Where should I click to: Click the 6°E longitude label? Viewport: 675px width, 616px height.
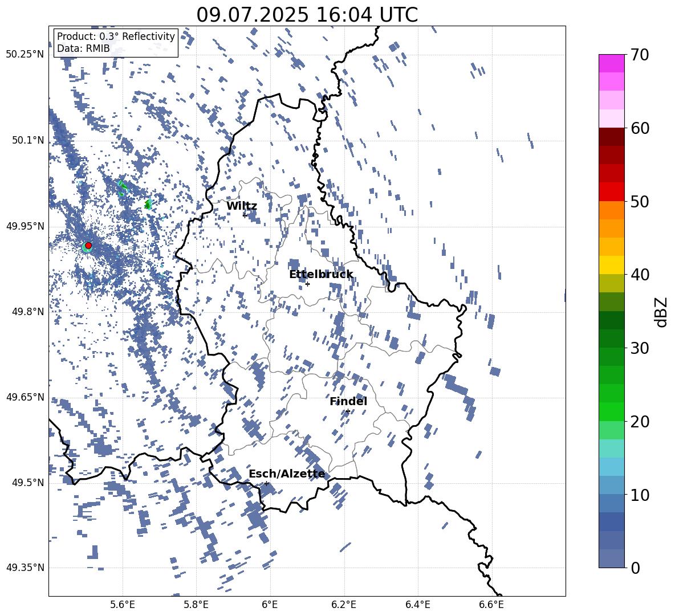coord(270,605)
